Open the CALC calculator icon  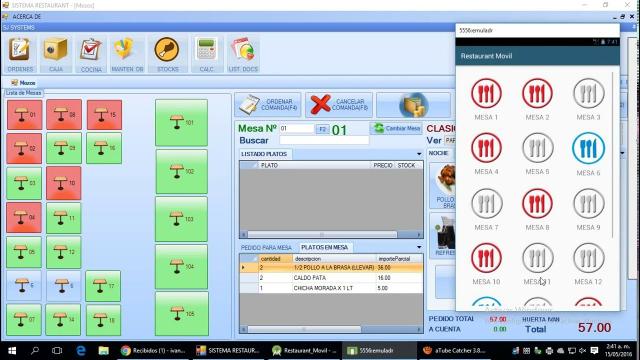coord(207,54)
